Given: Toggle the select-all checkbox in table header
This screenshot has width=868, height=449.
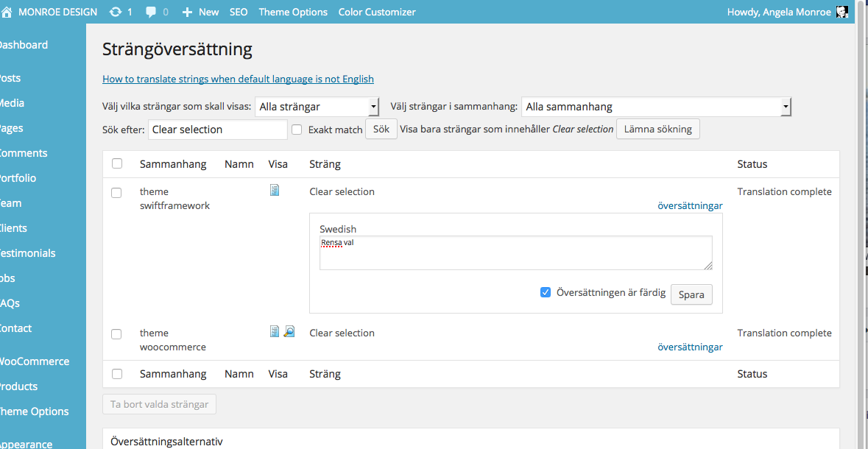Looking at the screenshot, I should tap(117, 163).
